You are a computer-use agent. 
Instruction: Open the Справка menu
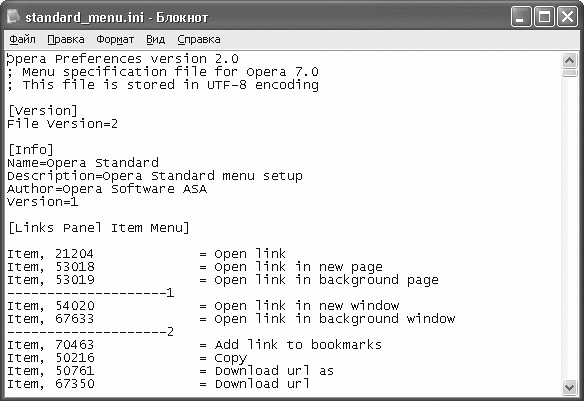coord(199,39)
